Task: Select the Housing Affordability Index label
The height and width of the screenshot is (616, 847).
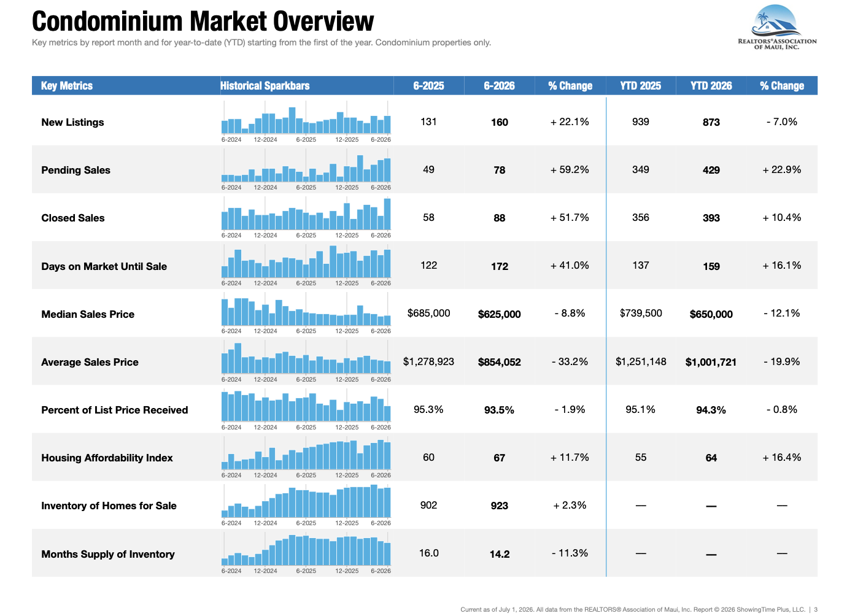Action: coord(107,458)
